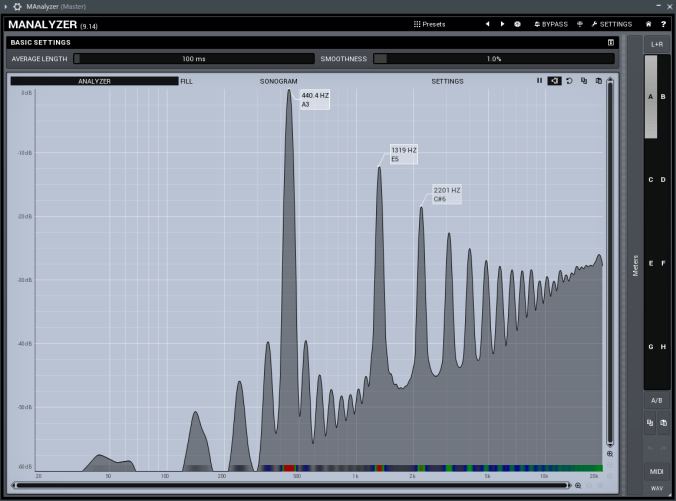The height and width of the screenshot is (501, 676).
Task: Click the reset icon above the graph
Action: 569,80
